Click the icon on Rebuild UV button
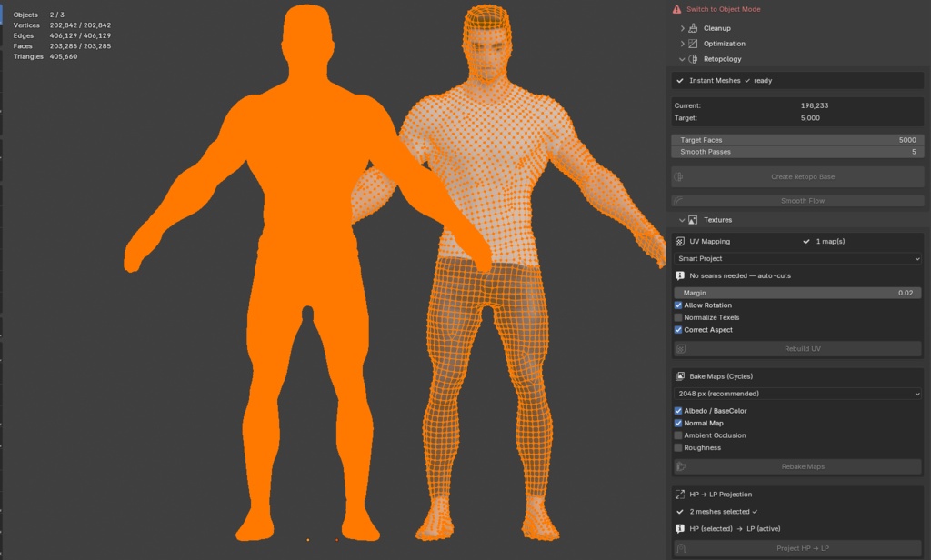Viewport: 931px width, 560px height. [x=681, y=348]
